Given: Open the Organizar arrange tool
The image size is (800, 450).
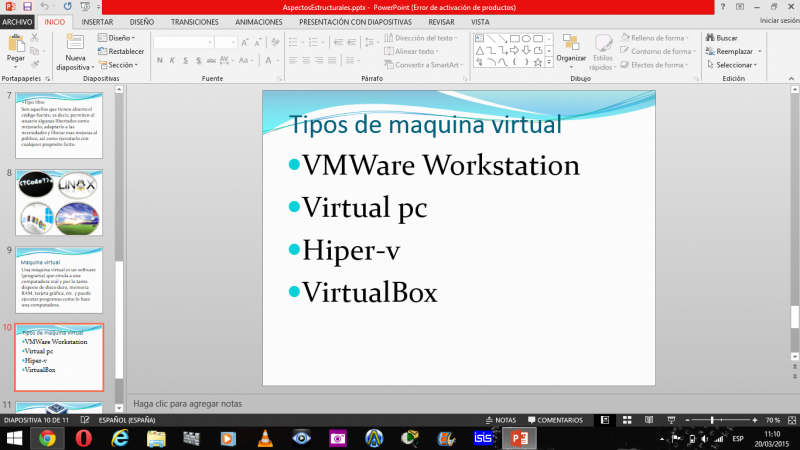Looking at the screenshot, I should click(x=571, y=51).
